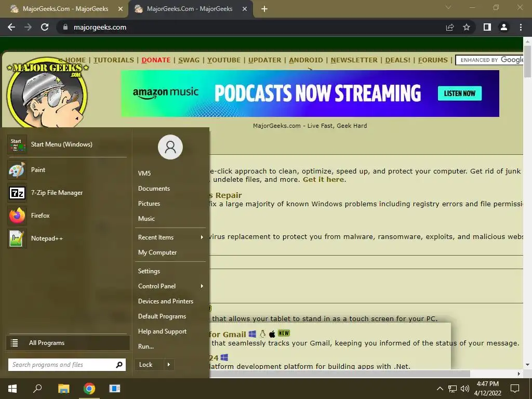Open the NEWSLETTER nav link
This screenshot has width=532, height=399.
point(354,60)
